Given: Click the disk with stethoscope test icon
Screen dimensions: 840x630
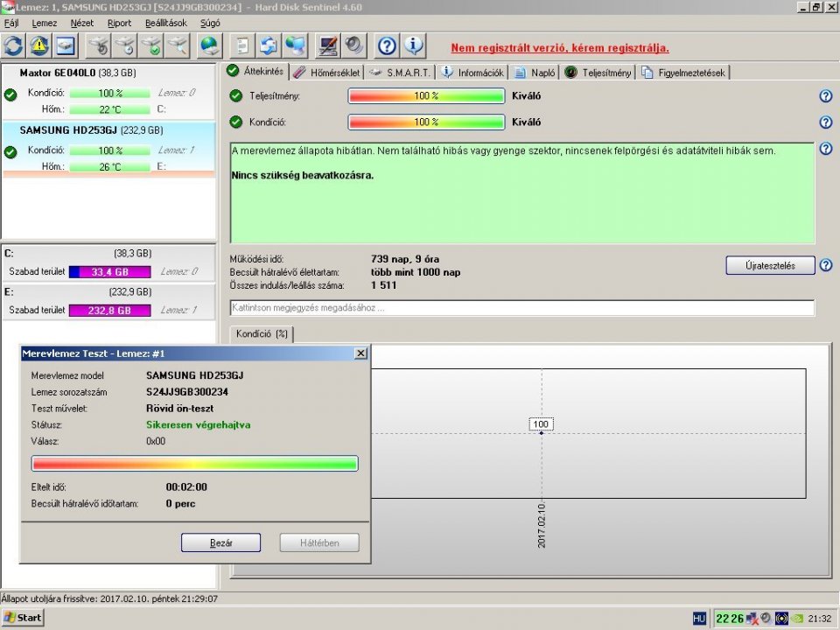Looking at the screenshot, I should point(98,46).
